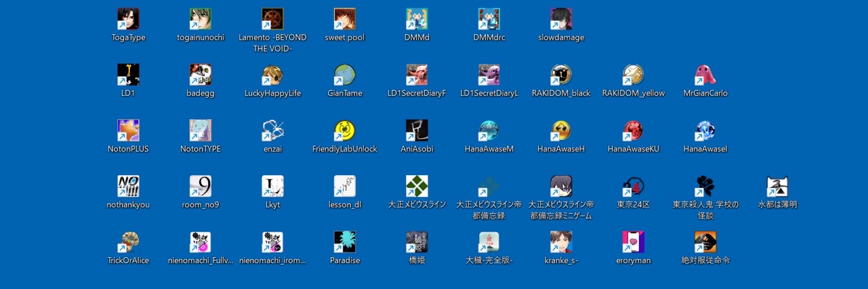
Task: Click the HanaAwaseH shortcut
Action: [x=561, y=131]
